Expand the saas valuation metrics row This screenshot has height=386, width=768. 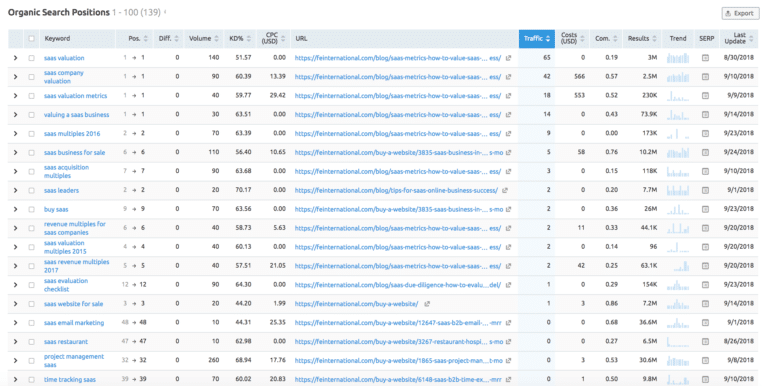point(15,96)
